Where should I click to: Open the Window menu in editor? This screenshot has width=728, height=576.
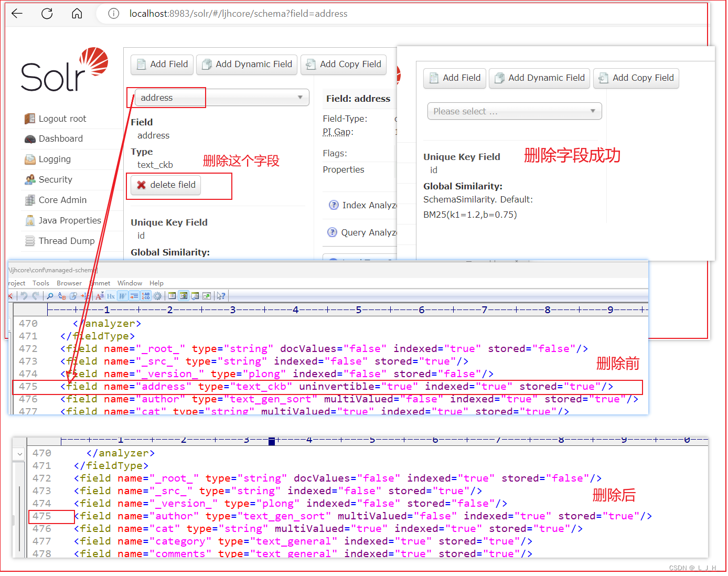click(130, 283)
